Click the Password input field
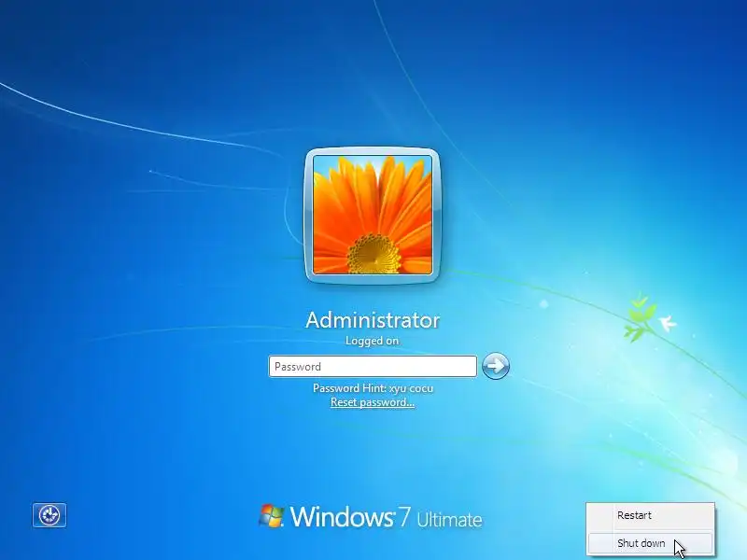Viewport: 747px width, 560px height. click(x=373, y=366)
